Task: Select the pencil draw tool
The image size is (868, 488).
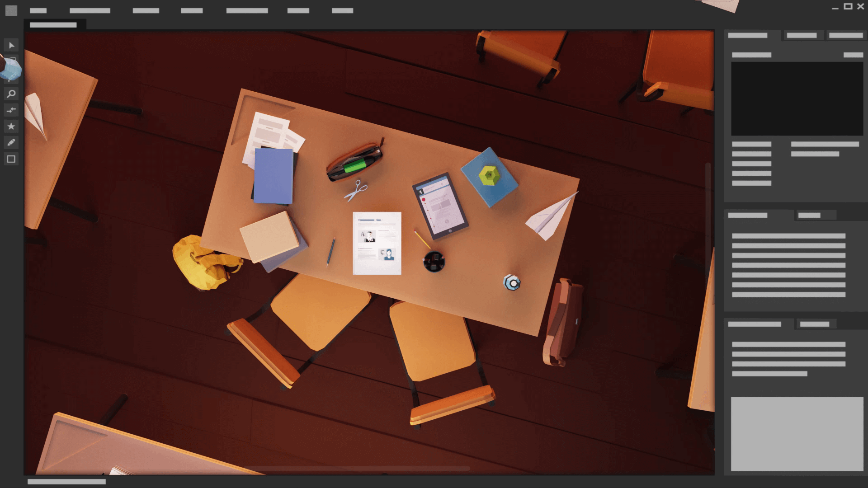Action: pyautogui.click(x=11, y=143)
